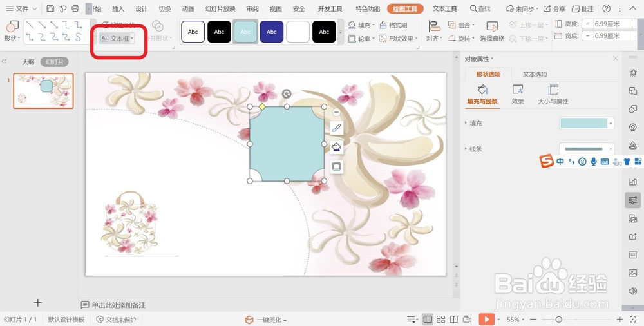Open the 轮廓 outline dropdown
644x326 pixels.
pyautogui.click(x=361, y=39)
